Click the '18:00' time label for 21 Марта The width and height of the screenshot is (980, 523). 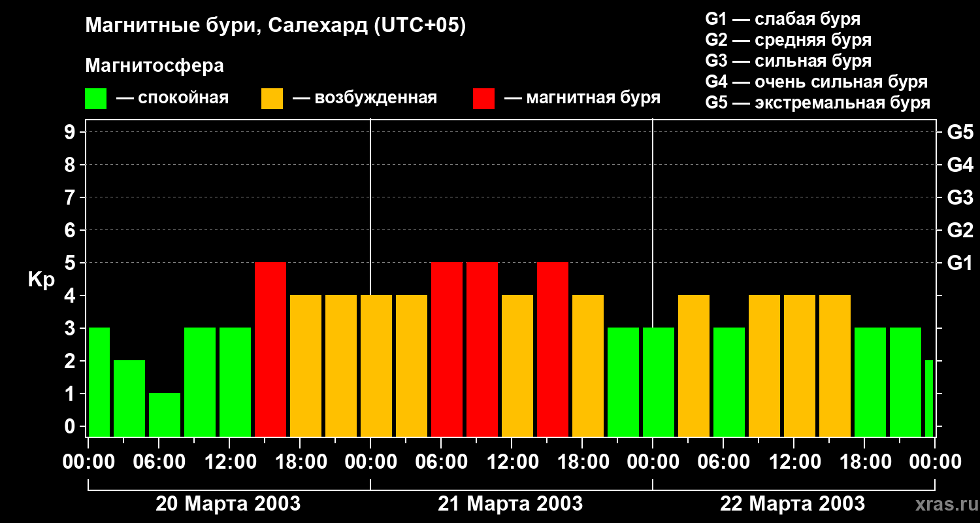click(584, 462)
